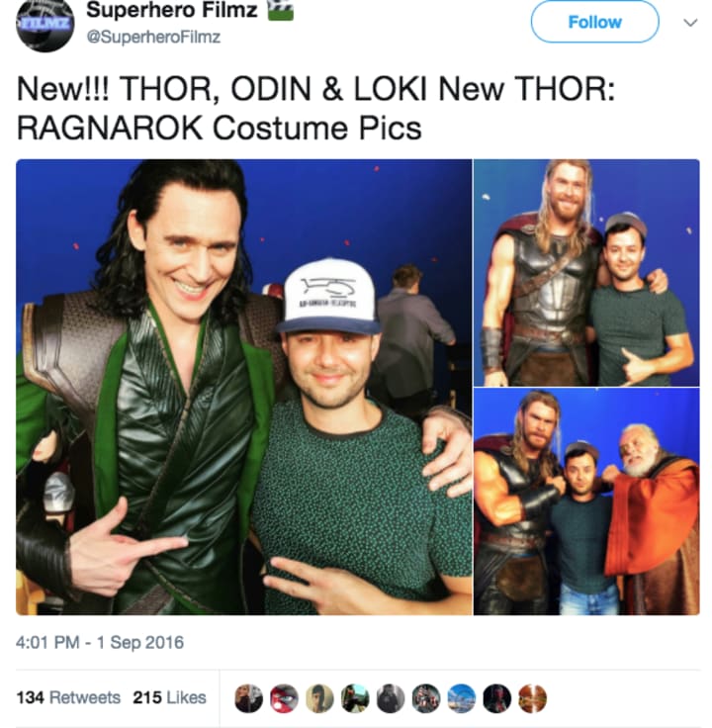Click the fifth liker avatar with dark helmet

click(x=391, y=698)
